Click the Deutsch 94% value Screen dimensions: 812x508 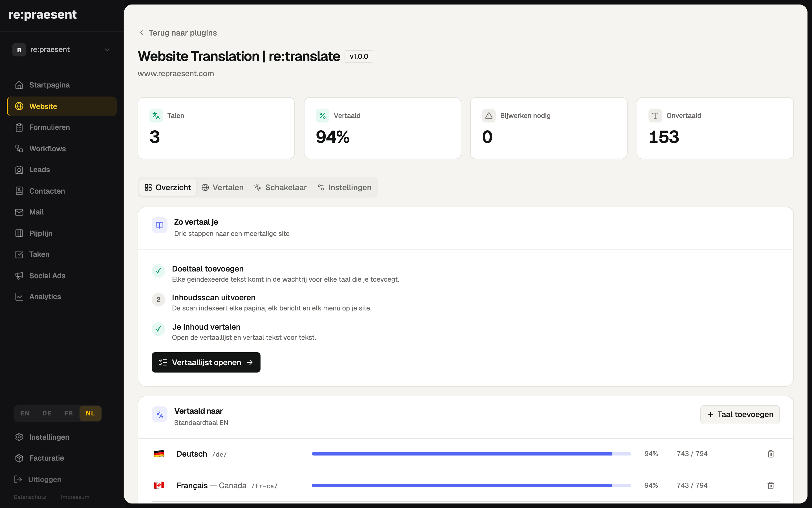651,454
